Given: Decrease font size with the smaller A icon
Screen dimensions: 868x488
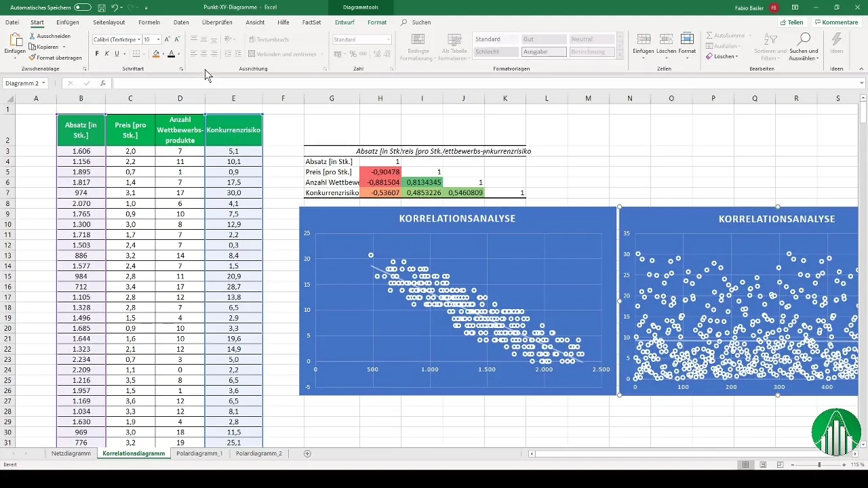Looking at the screenshot, I should [176, 39].
